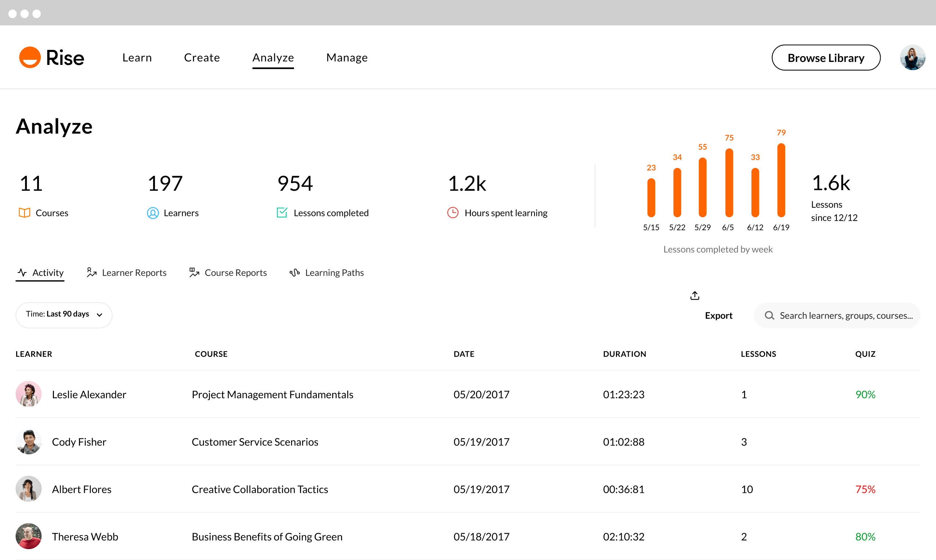Image resolution: width=936 pixels, height=560 pixels.
Task: Open the Create menu item
Action: 202,58
